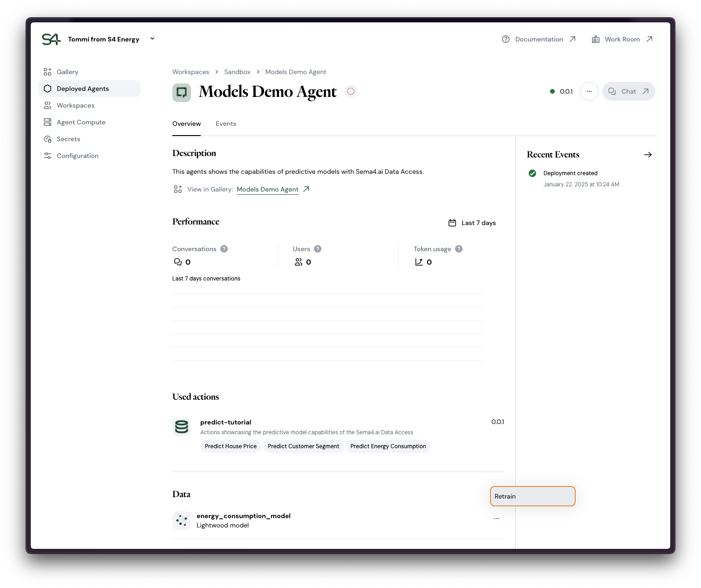
Task: Click the predict-tutorial database icon
Action: [182, 426]
